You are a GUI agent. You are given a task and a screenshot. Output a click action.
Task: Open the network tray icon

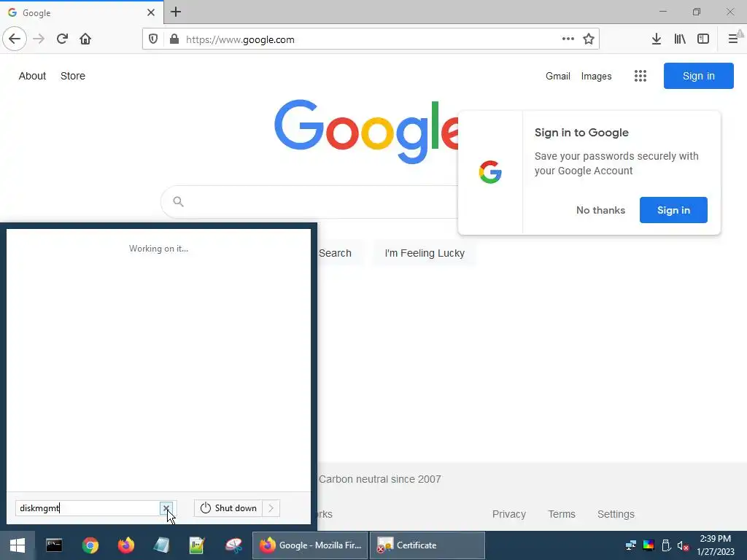coord(631,545)
